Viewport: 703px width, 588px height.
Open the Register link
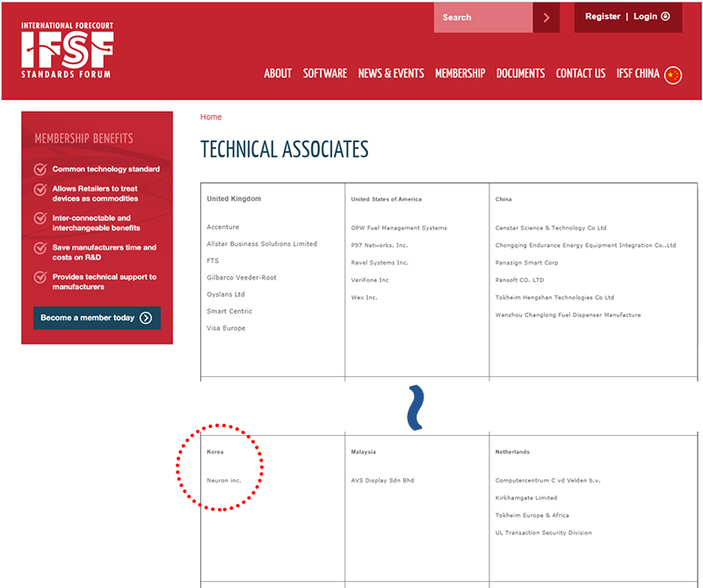click(602, 17)
